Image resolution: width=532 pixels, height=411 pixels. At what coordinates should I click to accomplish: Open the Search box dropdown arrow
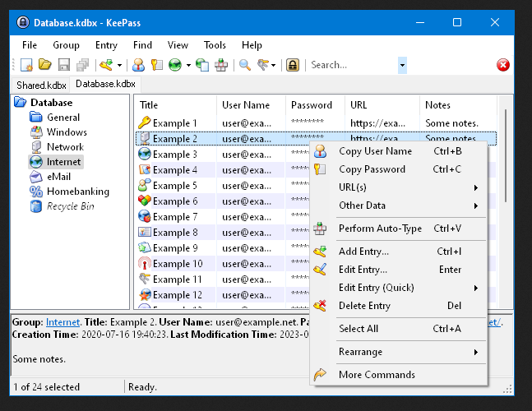[x=402, y=65]
